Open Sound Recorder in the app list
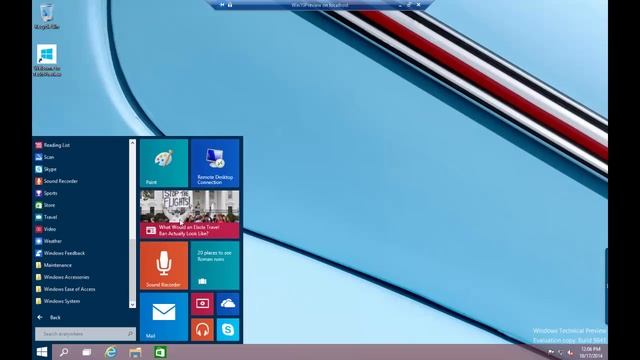Viewport: 640px width, 360px height. click(x=56, y=181)
